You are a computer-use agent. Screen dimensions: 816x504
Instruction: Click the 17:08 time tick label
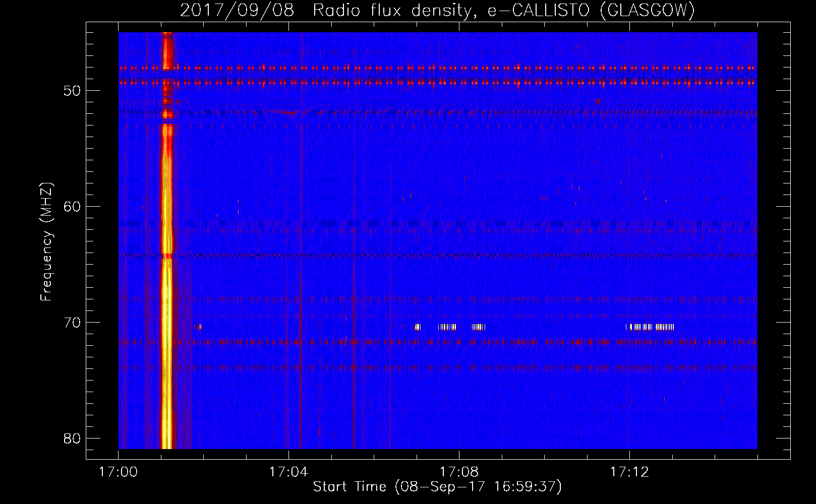(x=459, y=472)
